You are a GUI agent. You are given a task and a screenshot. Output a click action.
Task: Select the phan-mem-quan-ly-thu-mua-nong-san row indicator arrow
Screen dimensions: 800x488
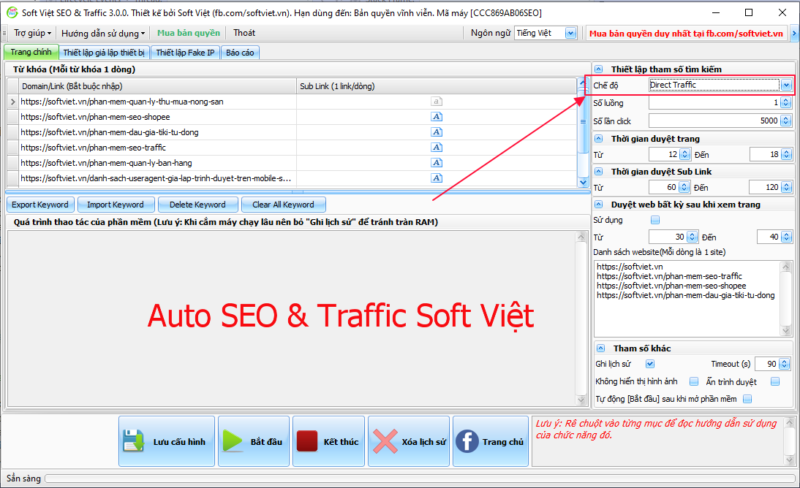(13, 102)
